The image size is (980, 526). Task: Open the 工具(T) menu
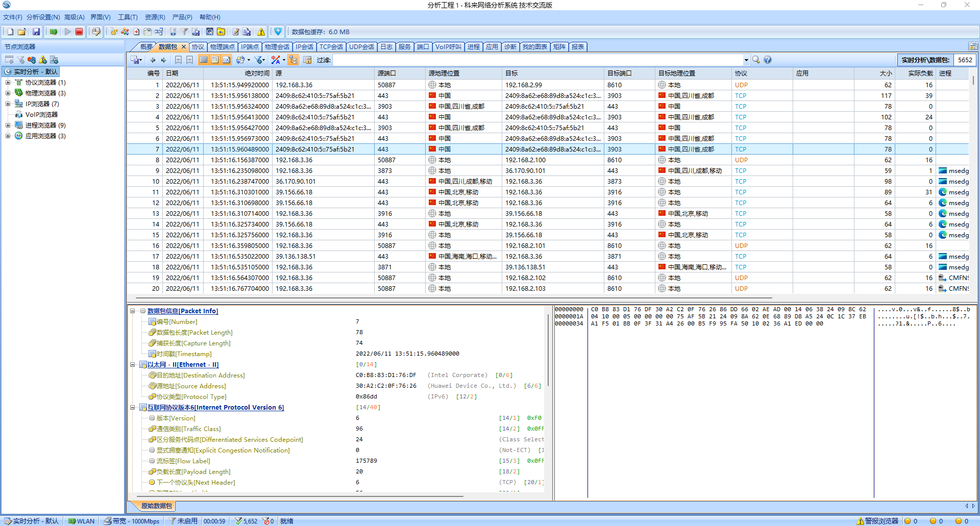(128, 17)
